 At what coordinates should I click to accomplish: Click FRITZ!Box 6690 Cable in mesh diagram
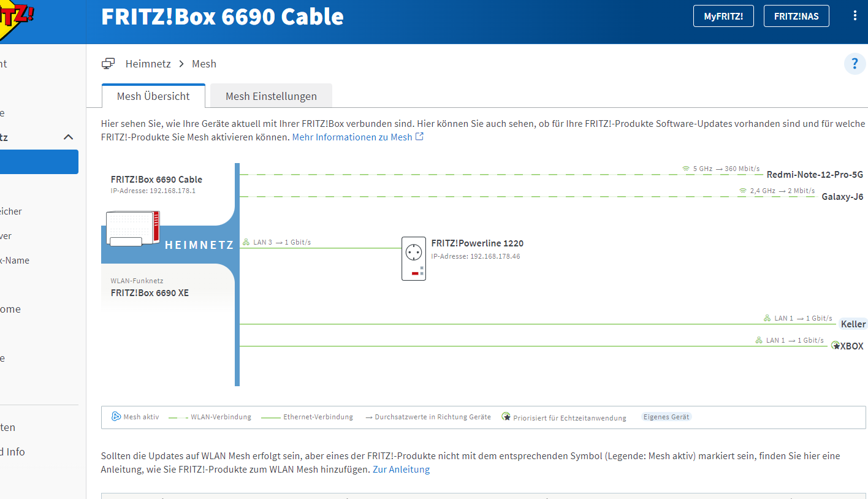click(156, 180)
